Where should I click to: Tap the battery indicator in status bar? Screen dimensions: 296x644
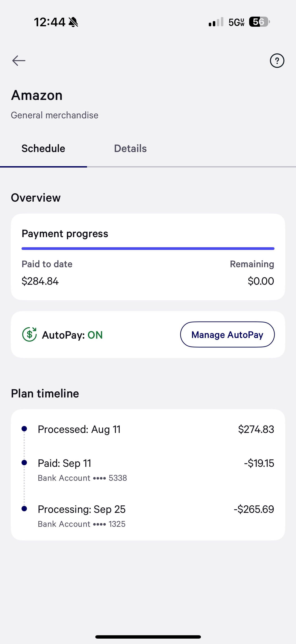[259, 22]
